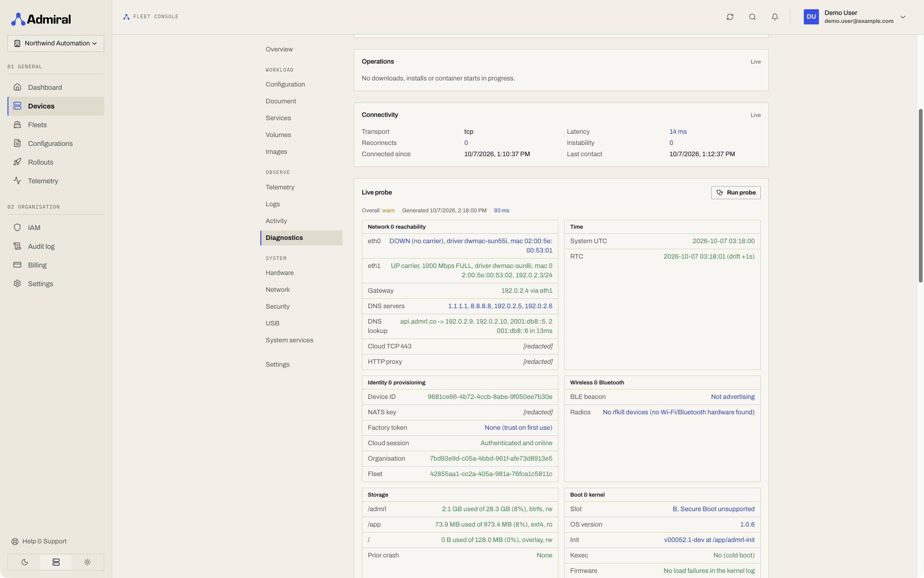Click the Device ID value 9681ce66
This screenshot has height=578, width=924.
click(x=490, y=397)
